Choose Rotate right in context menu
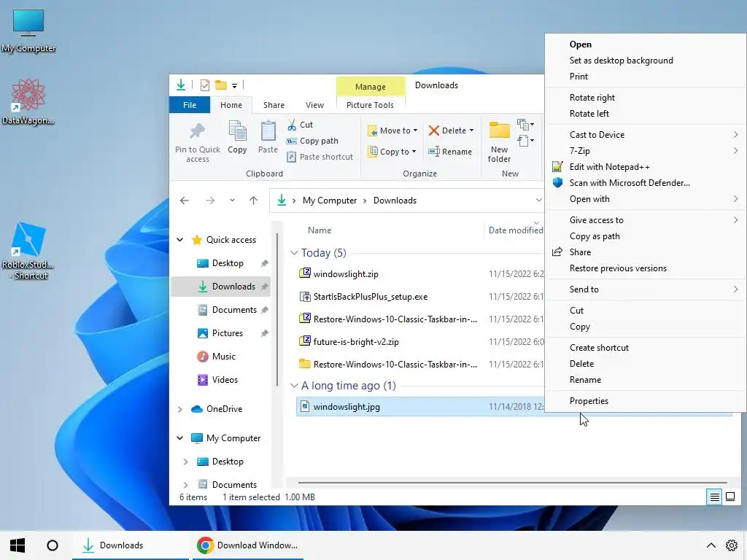 [592, 98]
